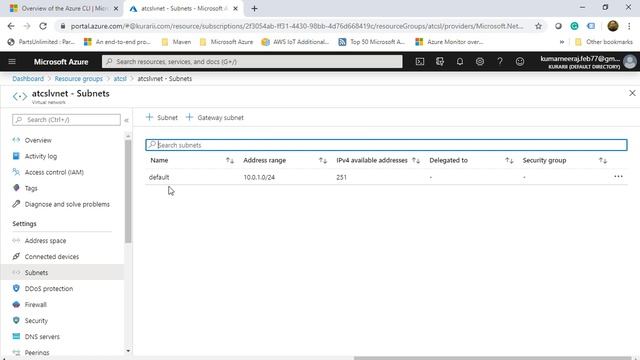The height and width of the screenshot is (360, 640).
Task: Open the Chrome three-dot menu
Action: point(629,26)
